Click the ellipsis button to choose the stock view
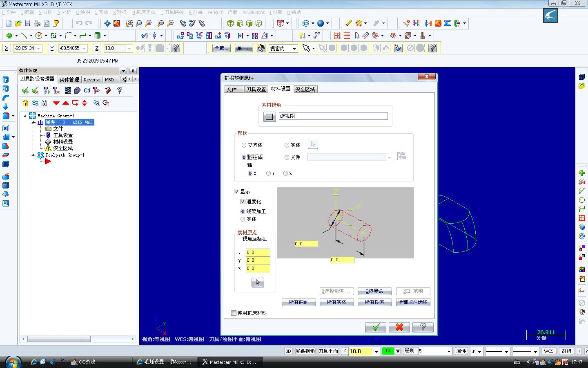The width and height of the screenshot is (588, 368). (269, 117)
